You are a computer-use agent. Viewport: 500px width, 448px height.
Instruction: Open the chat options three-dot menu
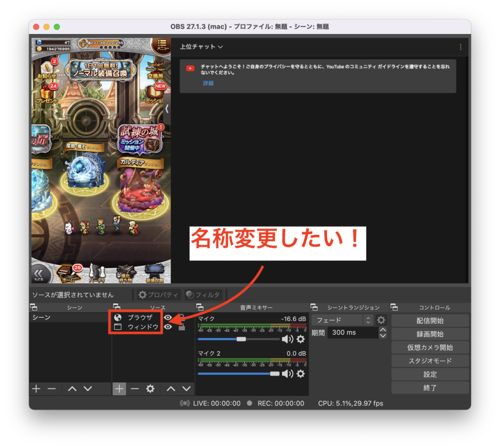click(x=461, y=47)
